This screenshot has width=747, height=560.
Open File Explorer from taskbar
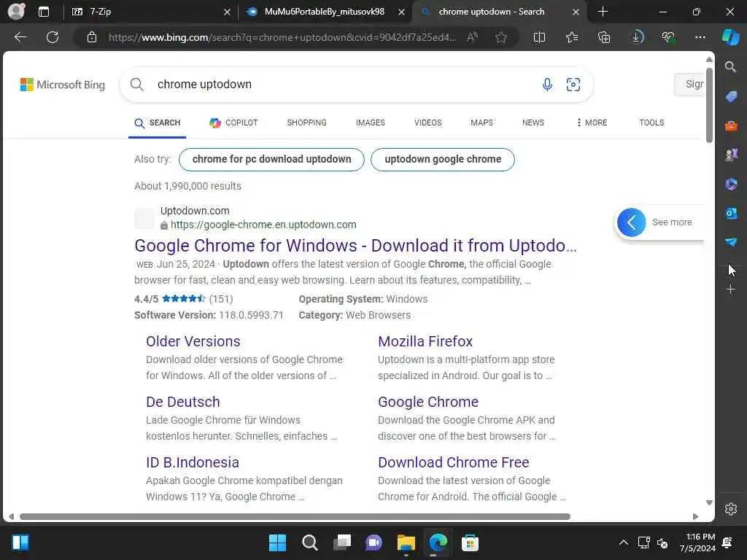(x=406, y=542)
